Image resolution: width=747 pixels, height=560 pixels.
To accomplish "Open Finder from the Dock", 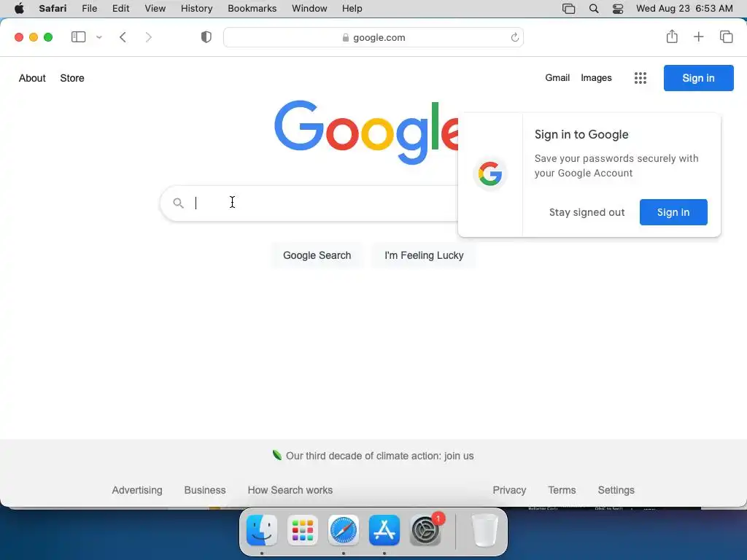I will pyautogui.click(x=262, y=530).
